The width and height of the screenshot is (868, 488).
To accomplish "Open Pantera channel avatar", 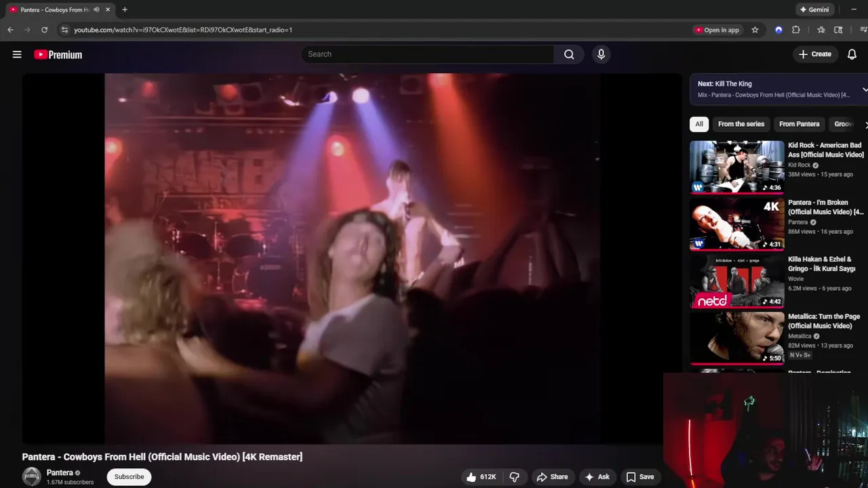I will [32, 476].
